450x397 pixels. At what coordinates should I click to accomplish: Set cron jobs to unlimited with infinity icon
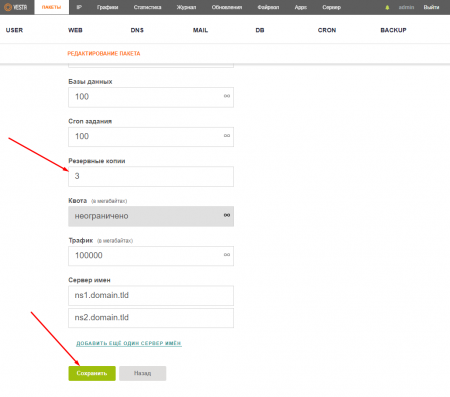[x=227, y=136]
